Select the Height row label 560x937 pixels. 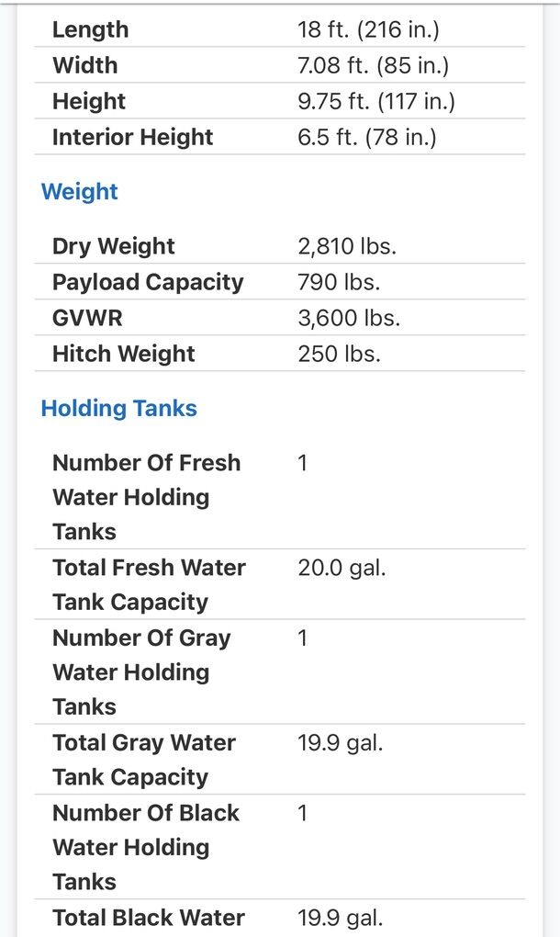pyautogui.click(x=89, y=101)
